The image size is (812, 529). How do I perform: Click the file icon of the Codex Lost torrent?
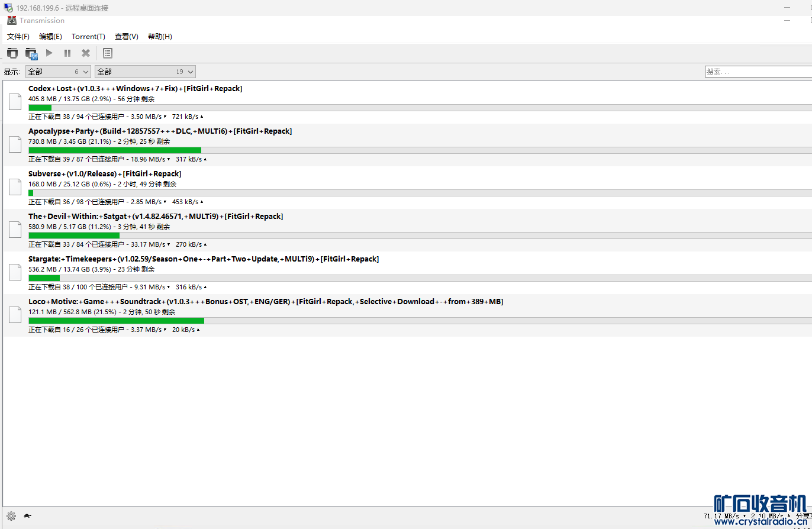[x=15, y=102]
